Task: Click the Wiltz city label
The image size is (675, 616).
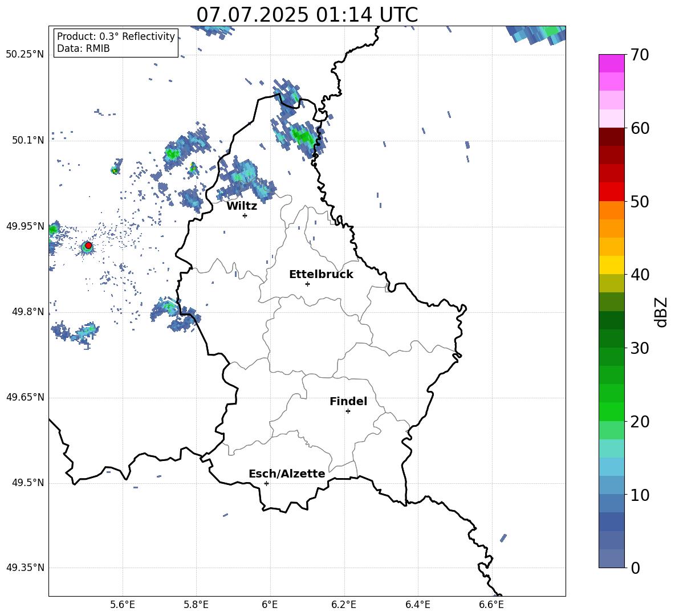Action: [242, 206]
